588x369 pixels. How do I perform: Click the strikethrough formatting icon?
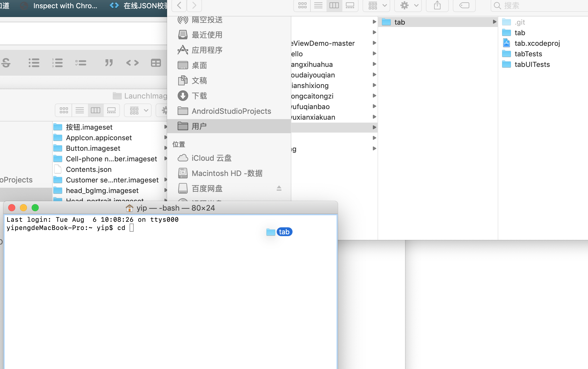(6, 62)
